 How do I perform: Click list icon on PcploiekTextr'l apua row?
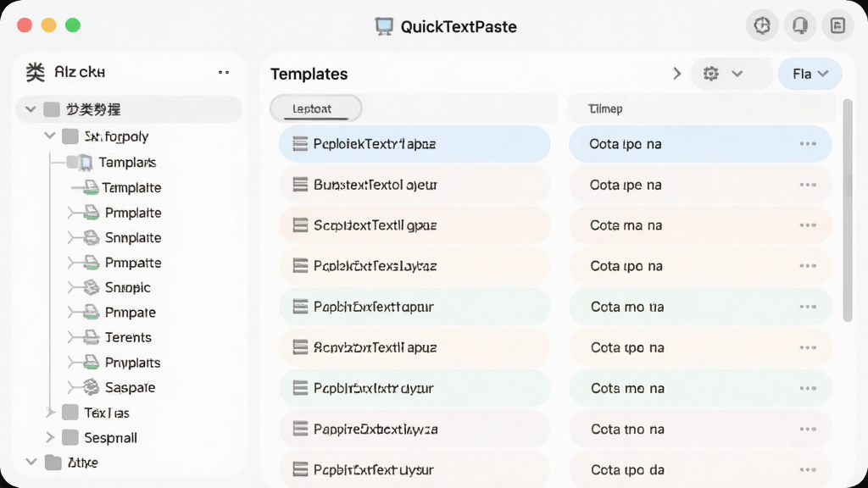click(x=300, y=144)
